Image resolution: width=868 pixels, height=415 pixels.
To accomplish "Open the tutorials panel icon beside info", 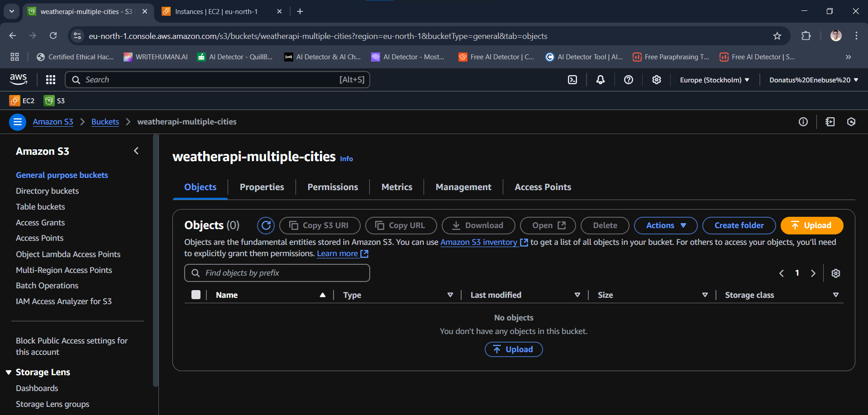I will 830,122.
